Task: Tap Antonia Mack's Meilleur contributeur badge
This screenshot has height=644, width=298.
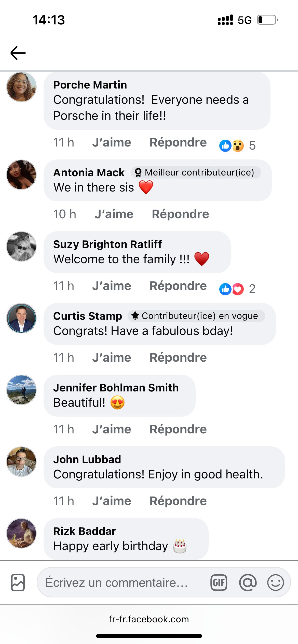Action: [x=196, y=172]
